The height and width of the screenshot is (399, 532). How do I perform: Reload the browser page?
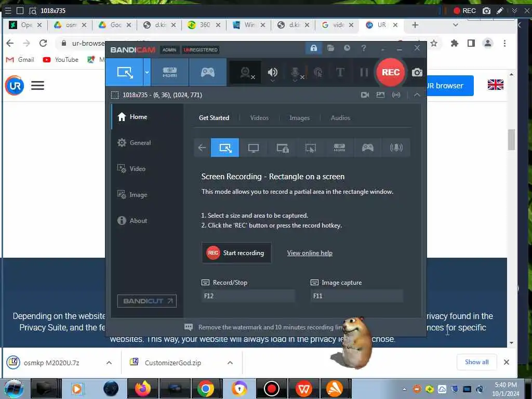coord(43,43)
